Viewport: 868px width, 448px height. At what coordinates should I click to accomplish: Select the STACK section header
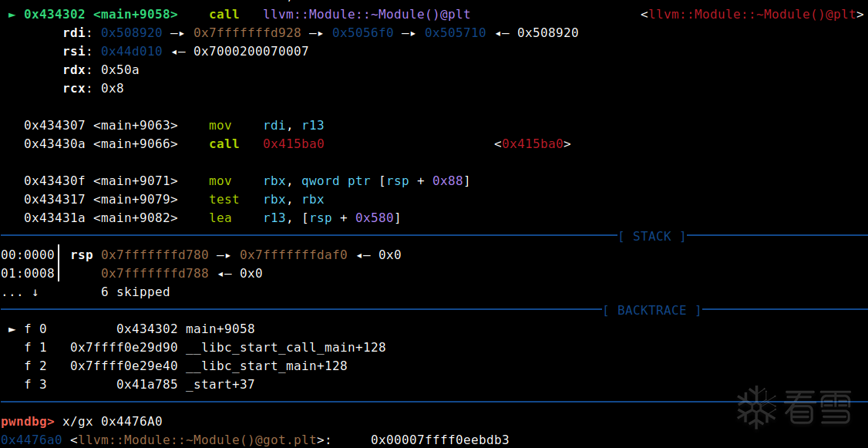[651, 236]
